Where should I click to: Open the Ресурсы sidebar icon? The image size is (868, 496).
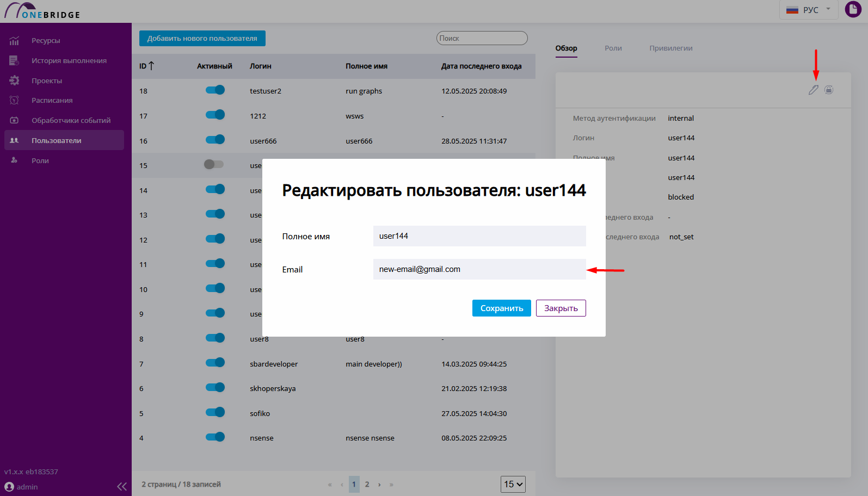pos(15,41)
